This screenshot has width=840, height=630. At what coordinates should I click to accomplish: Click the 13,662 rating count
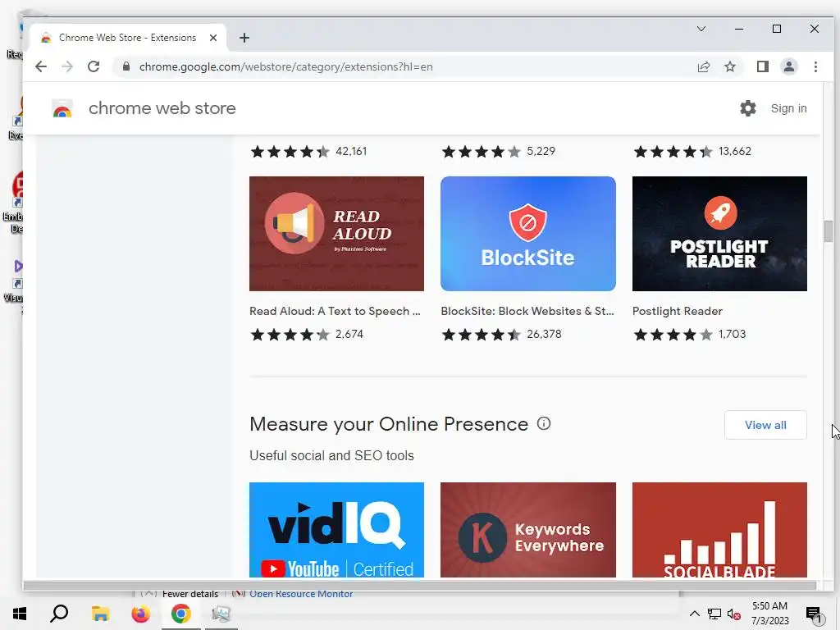[x=734, y=151]
